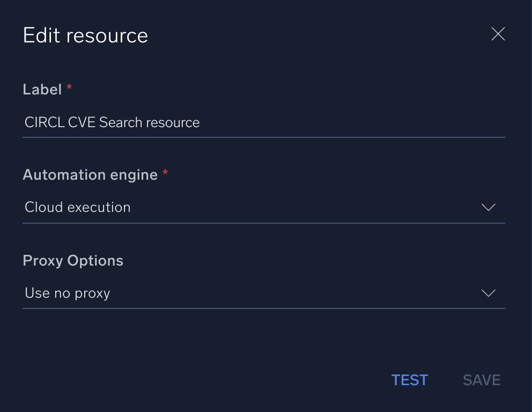532x412 pixels.
Task: Expand the Proxy Options dropdown chevron
Action: pyautogui.click(x=488, y=293)
